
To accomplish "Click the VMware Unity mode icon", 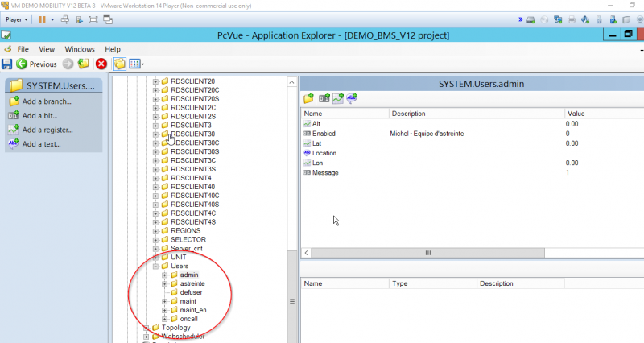I will point(108,19).
